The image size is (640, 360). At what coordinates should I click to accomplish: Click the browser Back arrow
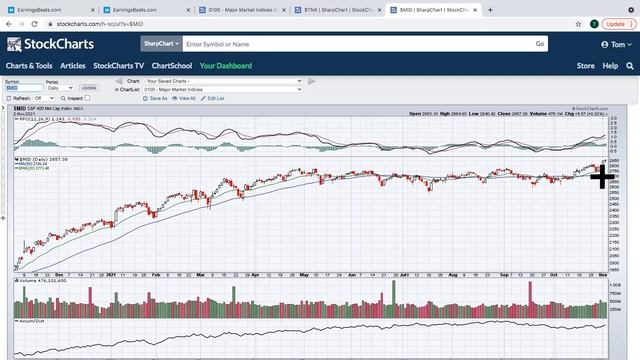pos(9,24)
